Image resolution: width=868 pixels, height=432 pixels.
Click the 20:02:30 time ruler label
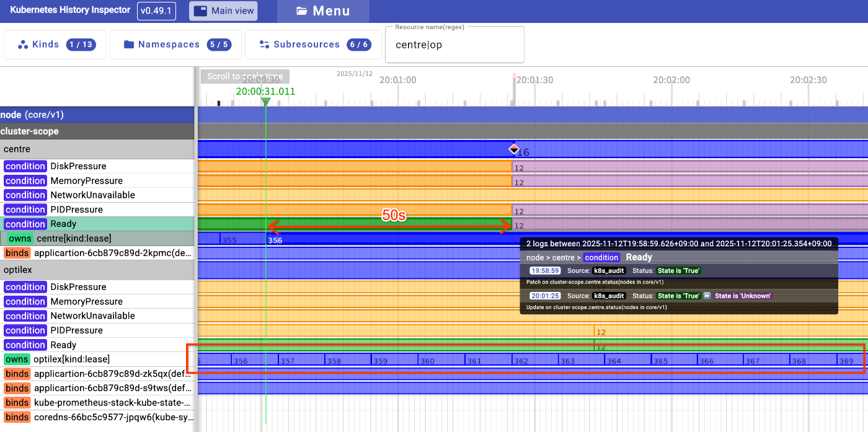tap(808, 80)
